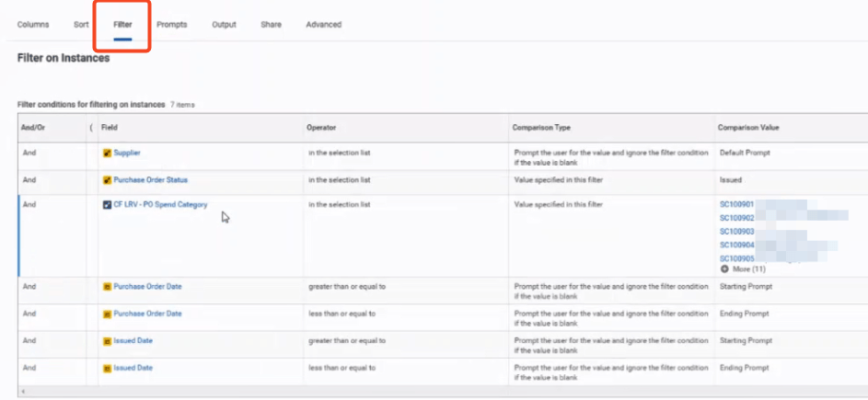Click the CF LRV - PO Spend Category icon
The image size is (868, 400).
point(108,205)
